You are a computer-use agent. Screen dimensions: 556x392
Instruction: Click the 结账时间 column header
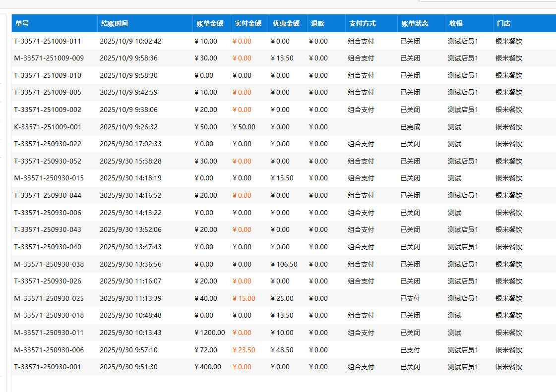(x=115, y=23)
